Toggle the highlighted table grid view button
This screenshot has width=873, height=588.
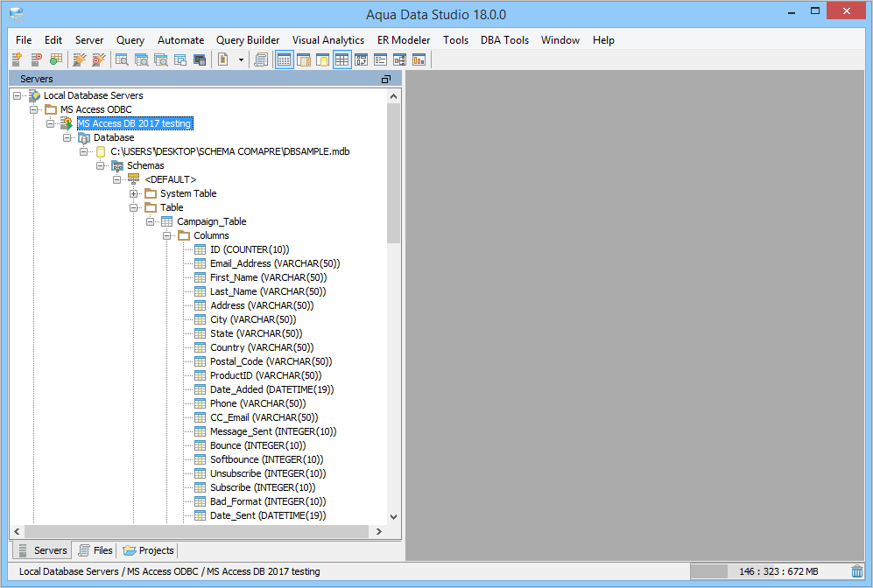tap(341, 59)
